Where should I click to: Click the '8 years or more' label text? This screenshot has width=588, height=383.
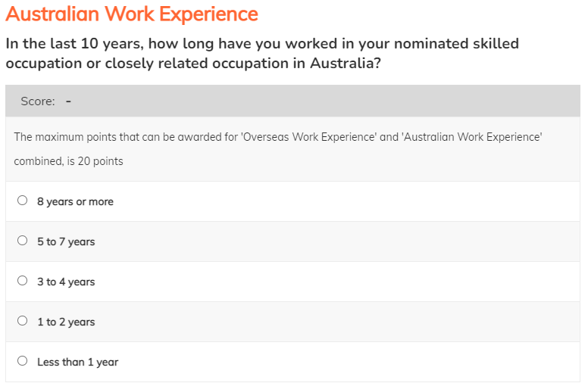pos(75,202)
